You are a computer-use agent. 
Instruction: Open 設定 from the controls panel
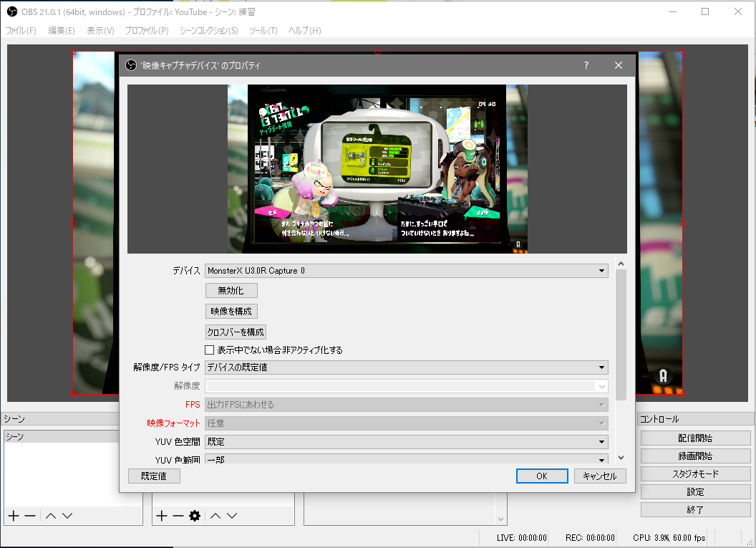[695, 491]
